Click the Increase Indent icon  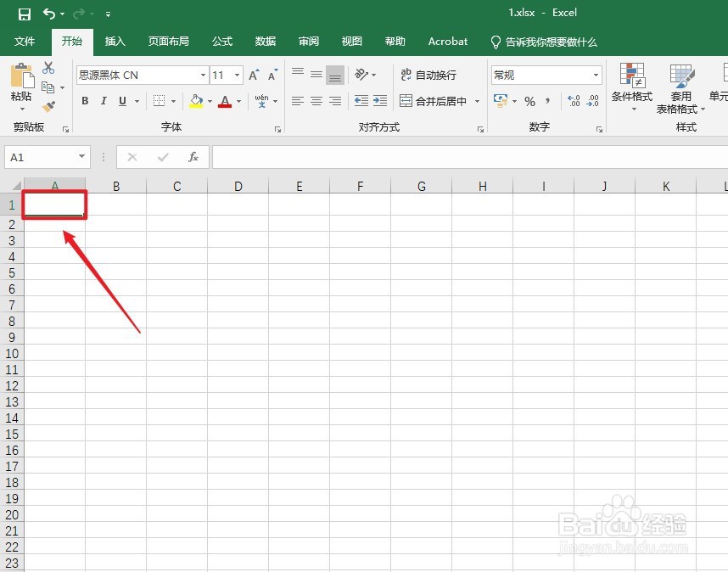(380, 101)
